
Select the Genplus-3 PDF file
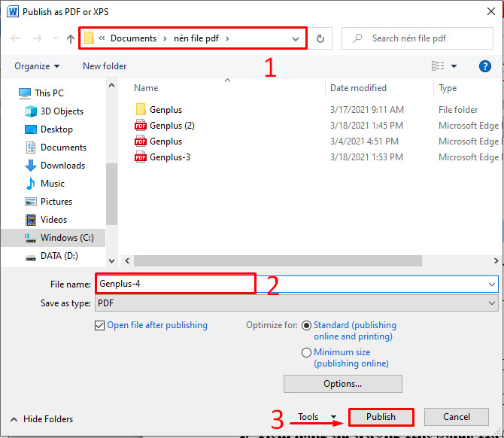162,157
